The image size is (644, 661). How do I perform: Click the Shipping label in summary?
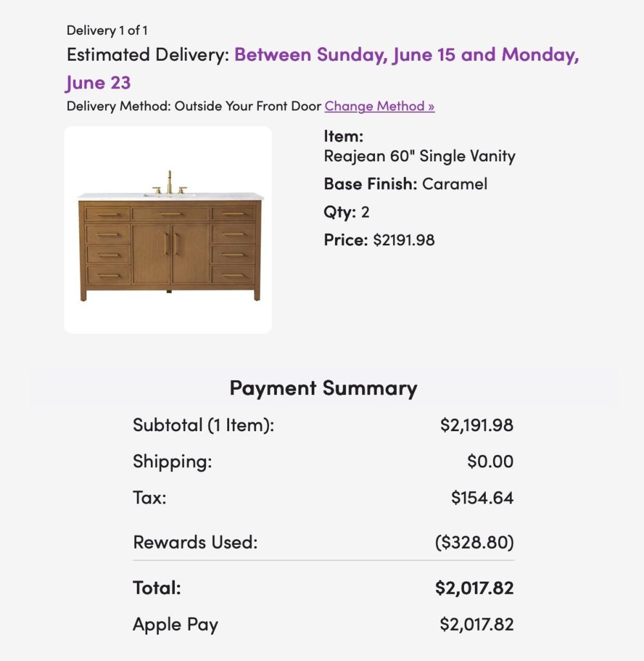172,462
